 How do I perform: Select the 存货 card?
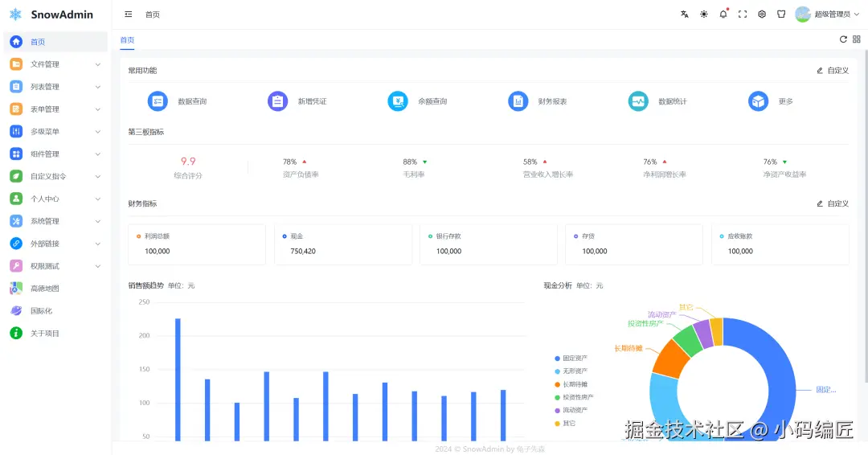point(634,244)
